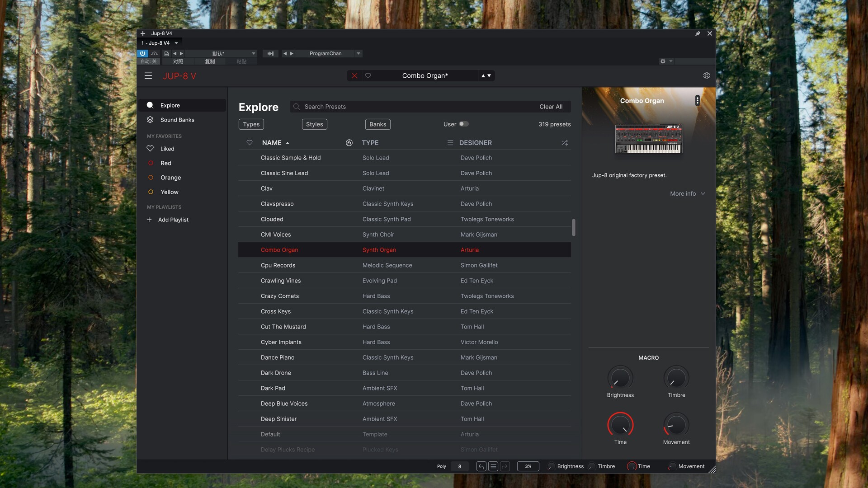This screenshot has height=488, width=868.
Task: Open the Types filter dropdown
Action: tap(251, 124)
